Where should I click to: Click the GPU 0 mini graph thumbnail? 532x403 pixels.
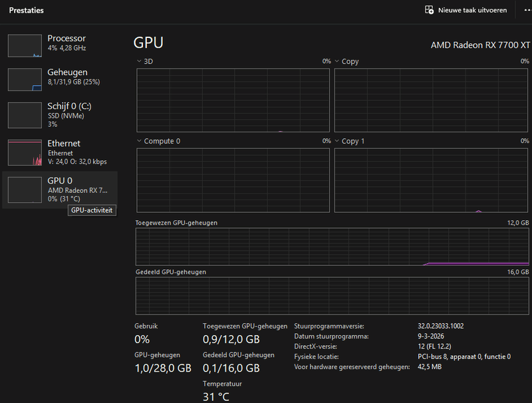point(25,190)
